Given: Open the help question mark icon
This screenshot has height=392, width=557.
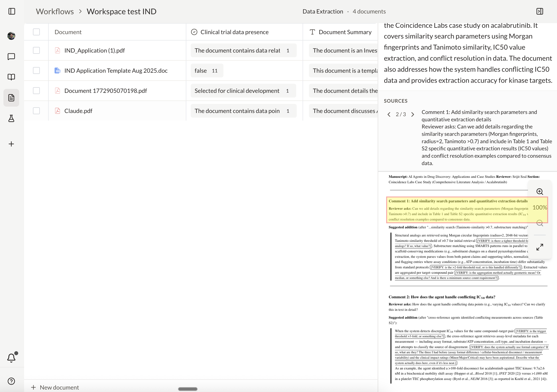Looking at the screenshot, I should [x=11, y=381].
